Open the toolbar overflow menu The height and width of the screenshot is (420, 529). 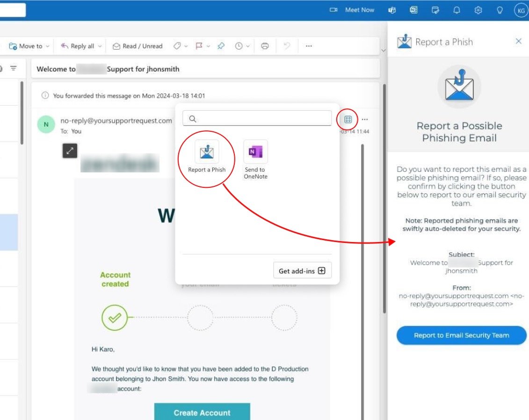point(308,46)
